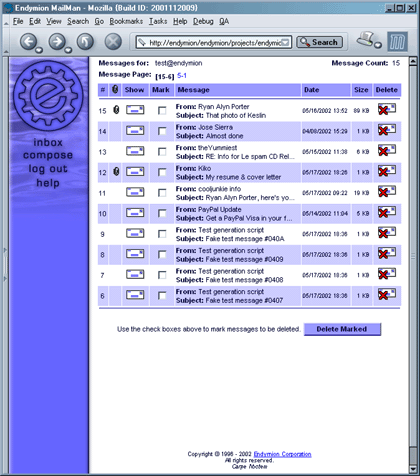This screenshot has width=420, height=476.
Task: Open the Print button dropdown arrow
Action: pyautogui.click(x=378, y=45)
